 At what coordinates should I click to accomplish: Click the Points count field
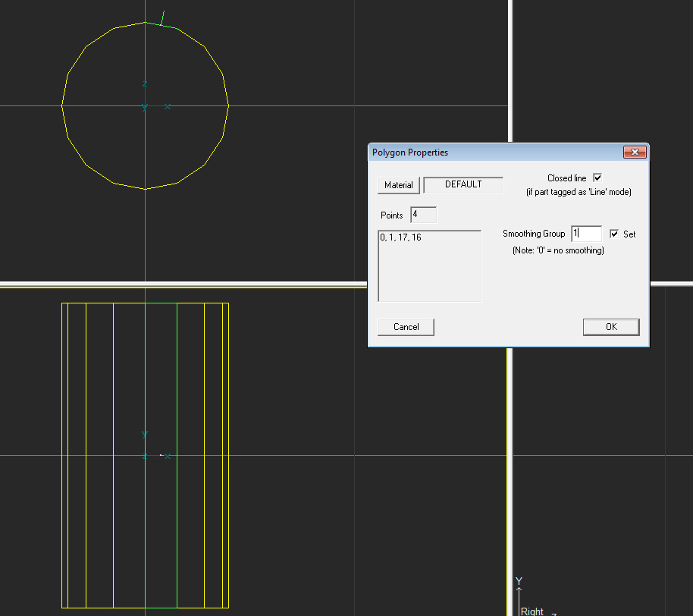pyautogui.click(x=423, y=215)
